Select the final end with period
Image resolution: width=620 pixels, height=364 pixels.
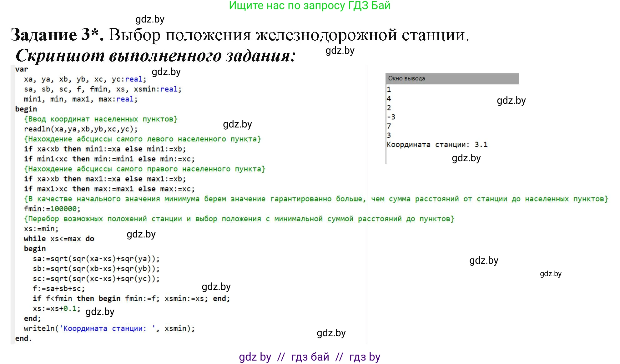(23, 338)
